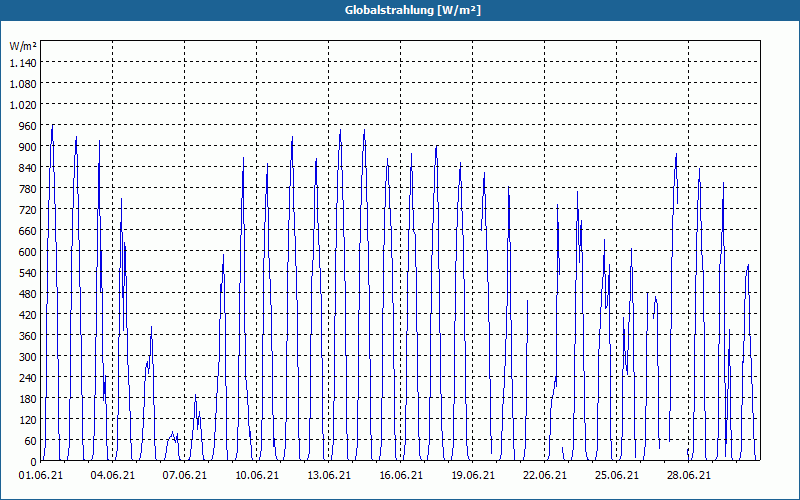Click the 60 y-axis value

pos(31,441)
